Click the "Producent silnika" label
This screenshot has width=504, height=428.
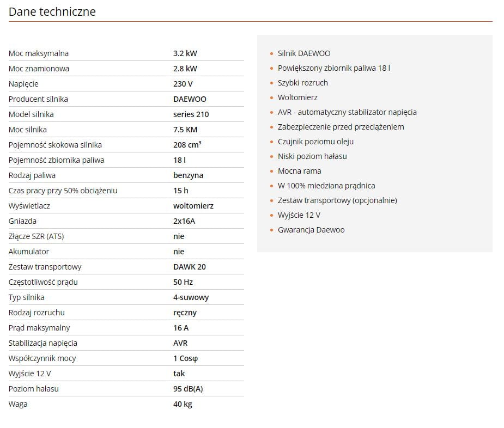[38, 99]
